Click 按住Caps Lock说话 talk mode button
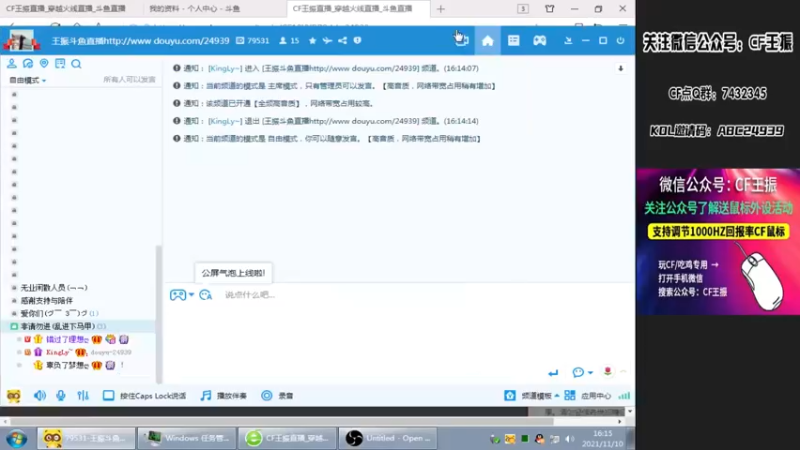800x450 pixels. coord(144,396)
